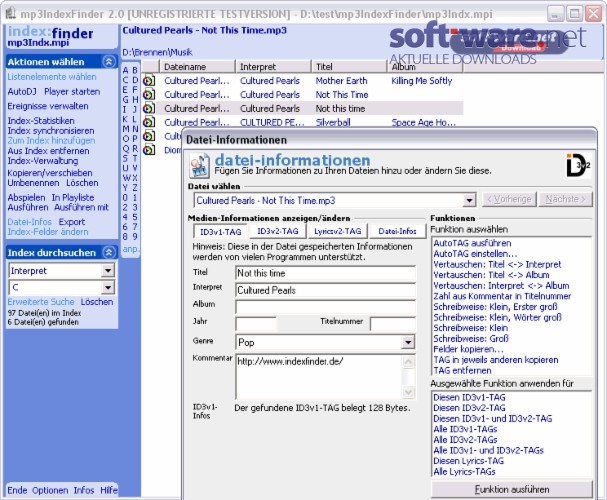The height and width of the screenshot is (500, 607).
Task: Click Player starten link
Action: (72, 92)
